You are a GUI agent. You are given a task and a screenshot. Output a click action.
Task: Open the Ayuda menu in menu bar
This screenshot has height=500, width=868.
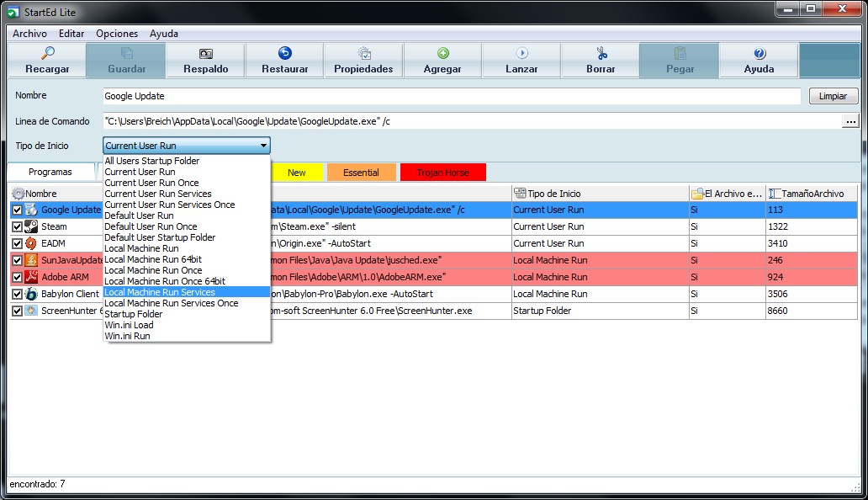click(164, 34)
